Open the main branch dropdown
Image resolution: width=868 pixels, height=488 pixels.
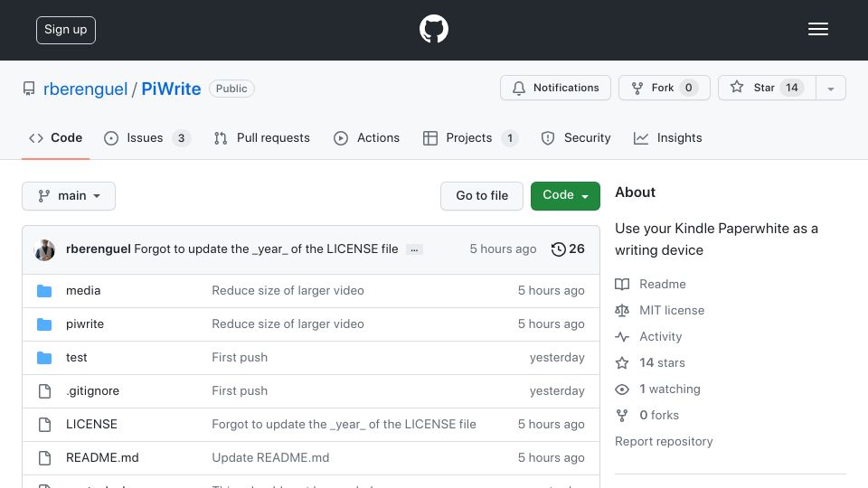click(69, 196)
